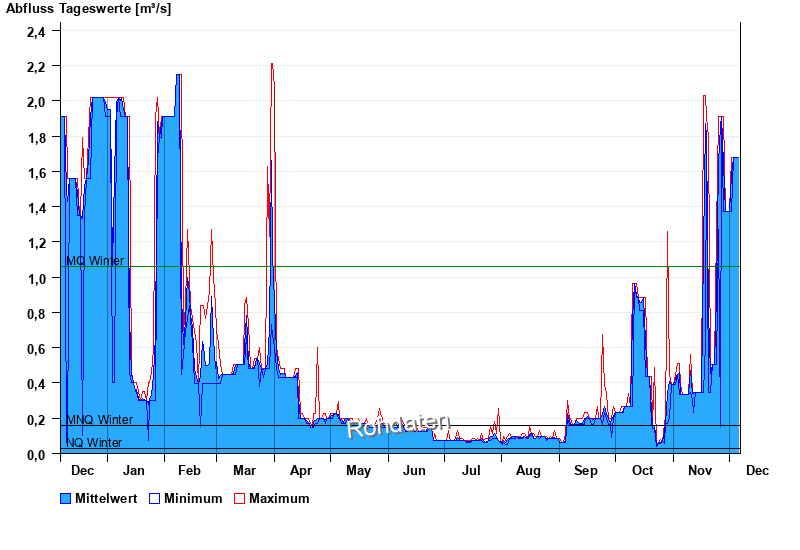Select the Nov month label on x-axis
This screenshot has height=550, width=800.
point(700,470)
